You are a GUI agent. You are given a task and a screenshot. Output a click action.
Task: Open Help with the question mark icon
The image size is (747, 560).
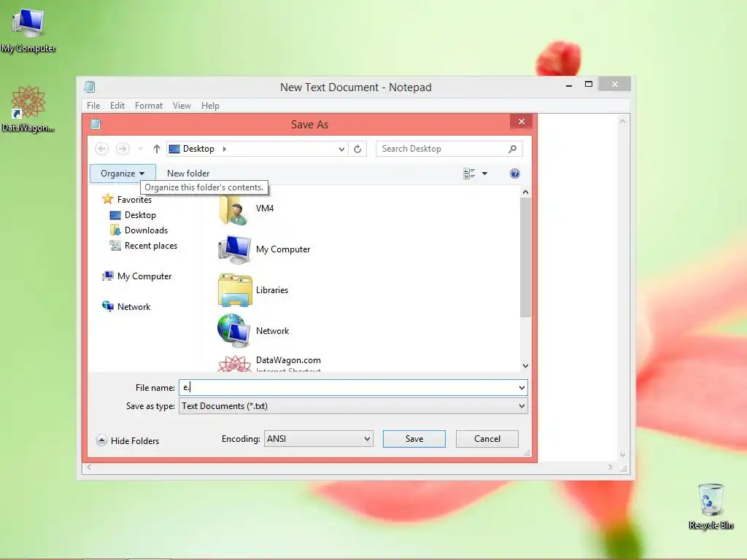pos(514,174)
